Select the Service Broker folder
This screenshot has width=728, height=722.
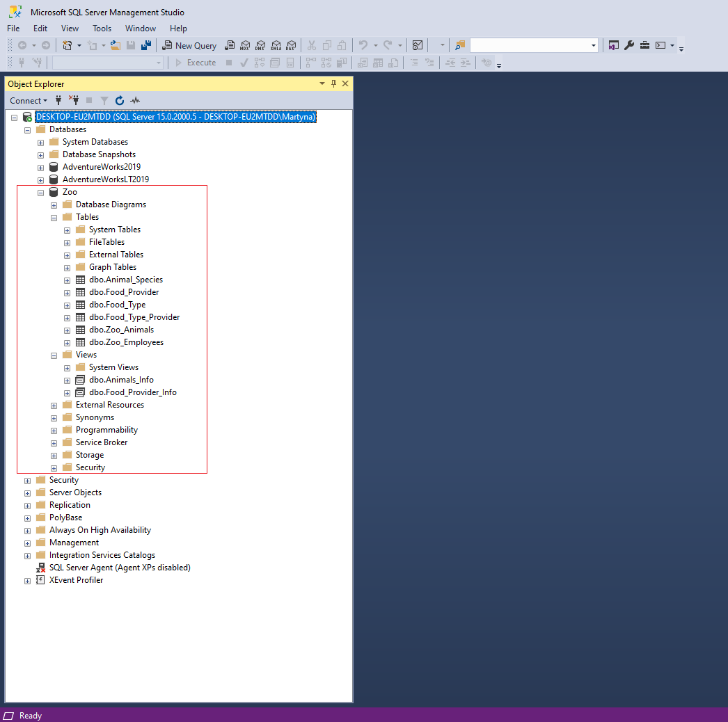point(102,442)
